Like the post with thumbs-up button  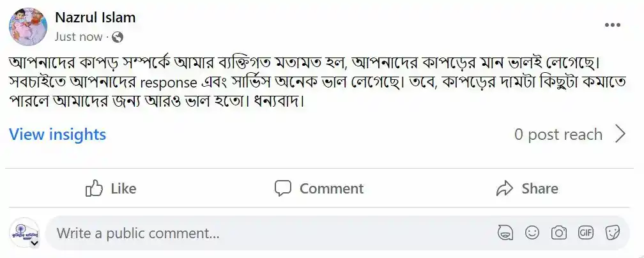click(x=111, y=188)
